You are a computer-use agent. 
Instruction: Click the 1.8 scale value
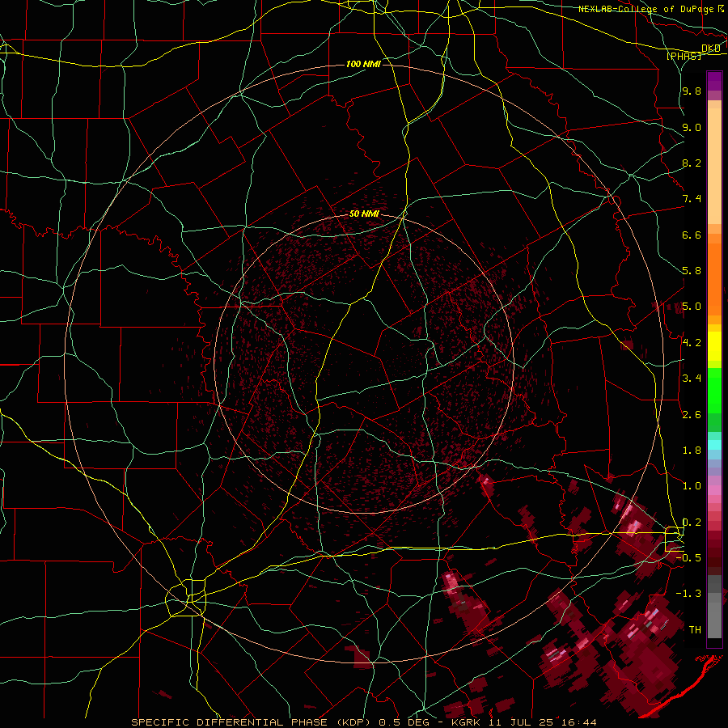coord(692,451)
